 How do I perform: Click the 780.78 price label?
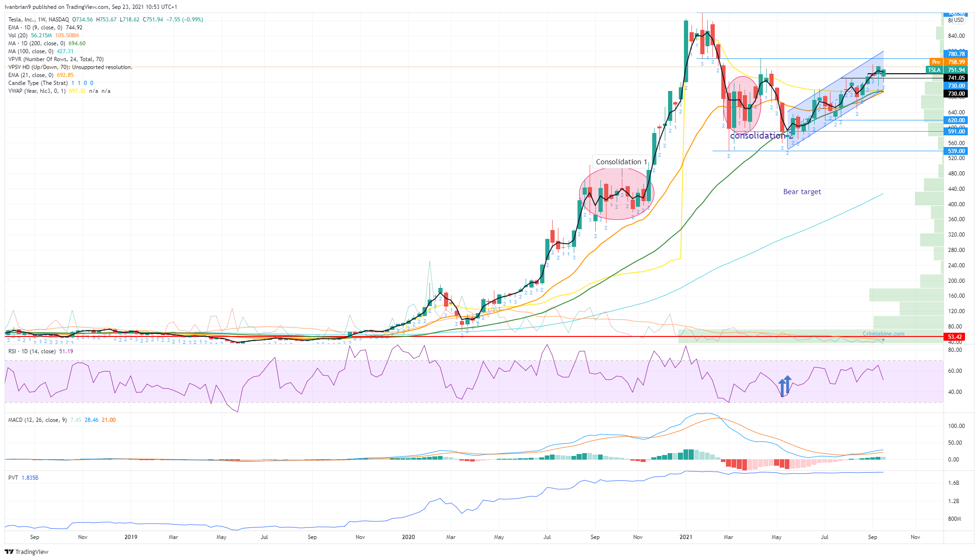[956, 54]
